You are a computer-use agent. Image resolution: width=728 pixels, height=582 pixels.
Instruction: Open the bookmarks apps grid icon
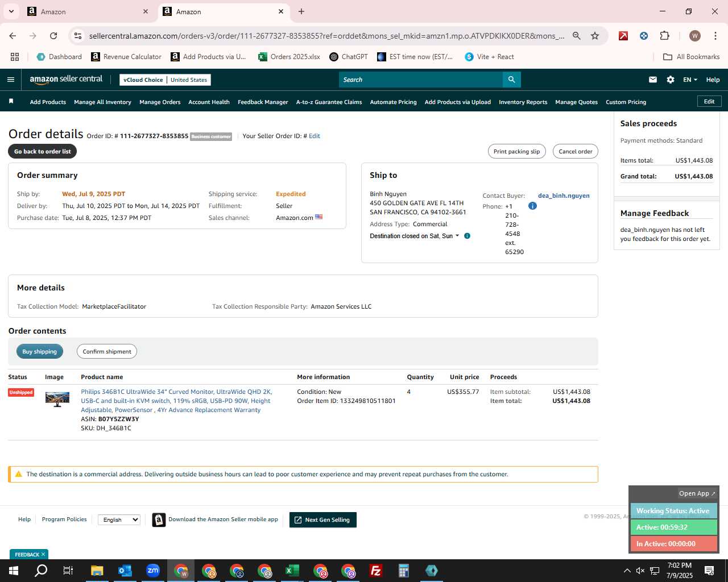pos(15,57)
